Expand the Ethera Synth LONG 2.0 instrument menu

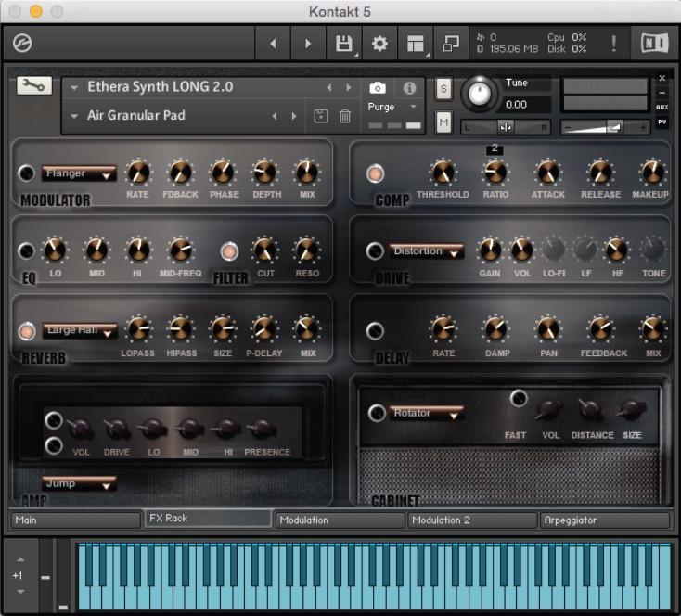[74, 88]
